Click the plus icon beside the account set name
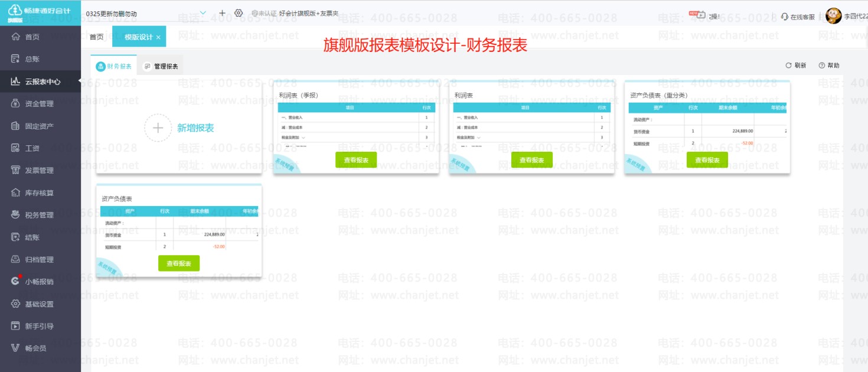 coord(222,13)
